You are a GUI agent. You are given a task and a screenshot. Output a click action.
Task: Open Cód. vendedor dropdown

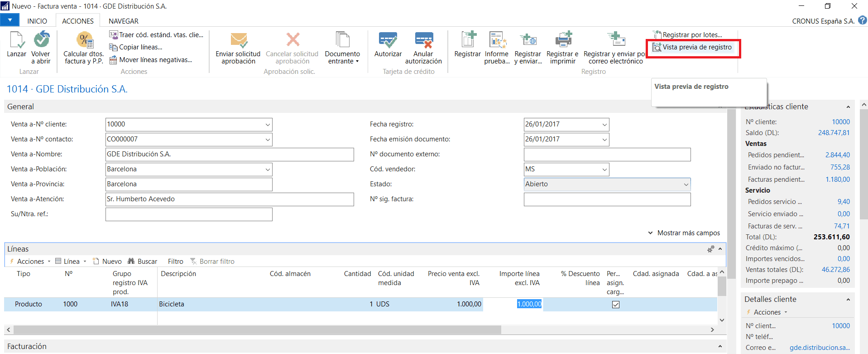coord(604,170)
